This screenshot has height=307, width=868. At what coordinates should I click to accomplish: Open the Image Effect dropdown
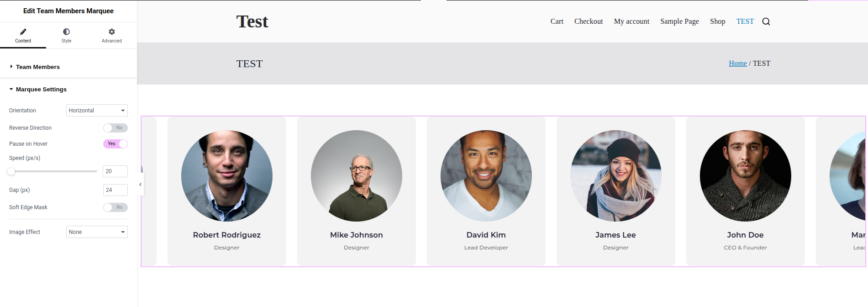(x=96, y=232)
